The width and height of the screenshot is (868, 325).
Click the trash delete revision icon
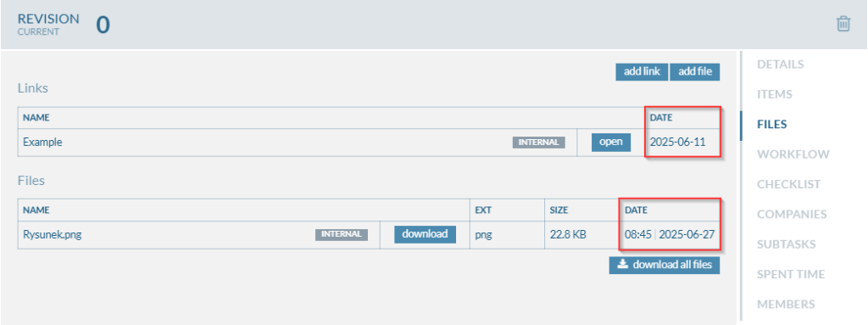click(x=843, y=24)
